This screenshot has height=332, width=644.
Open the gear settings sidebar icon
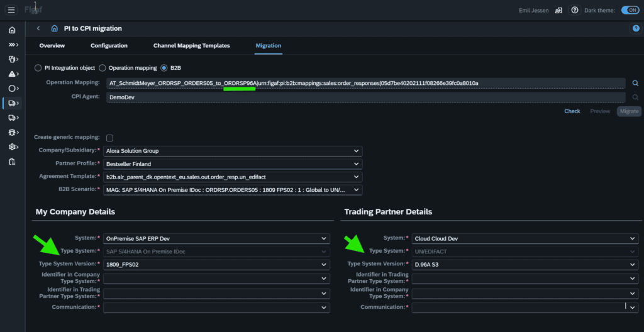point(13,147)
